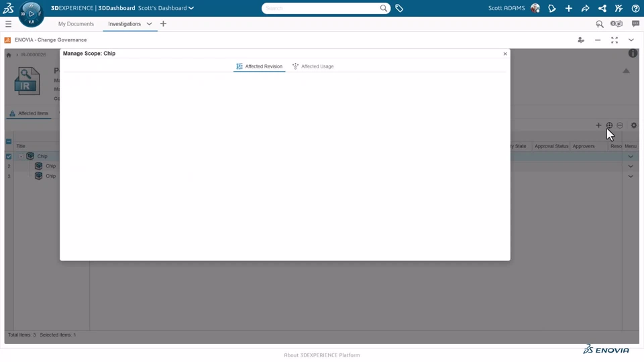Open the tools and apps icon

tap(619, 8)
